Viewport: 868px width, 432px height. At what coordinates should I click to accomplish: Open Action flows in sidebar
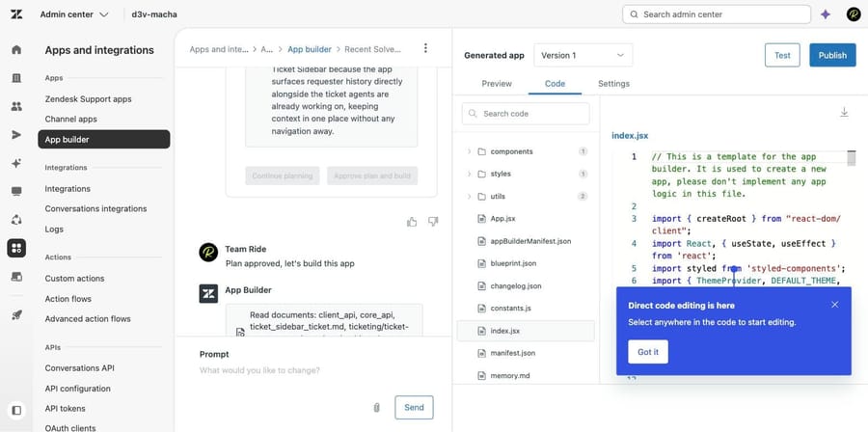[68, 299]
